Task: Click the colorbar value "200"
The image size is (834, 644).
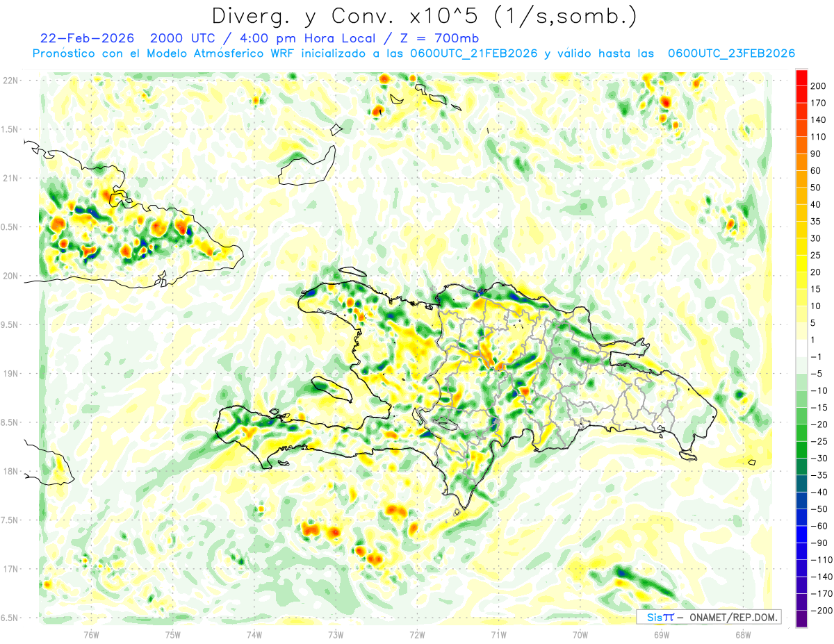Action: (819, 86)
